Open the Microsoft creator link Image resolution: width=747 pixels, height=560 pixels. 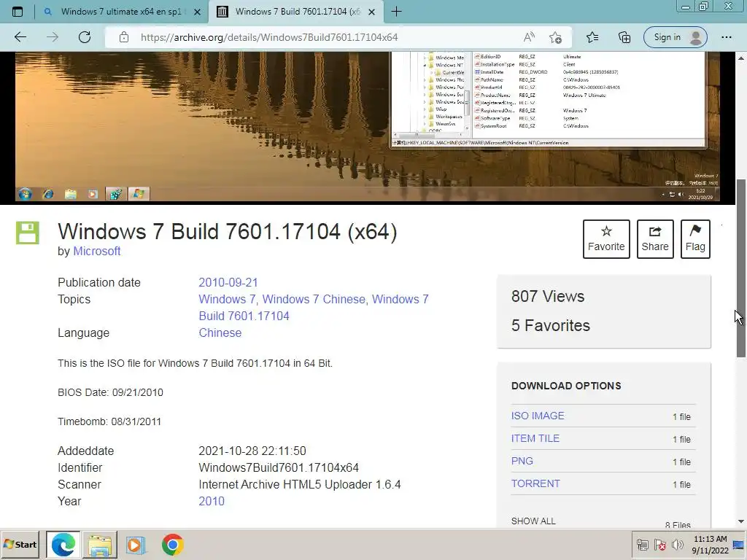tap(97, 251)
